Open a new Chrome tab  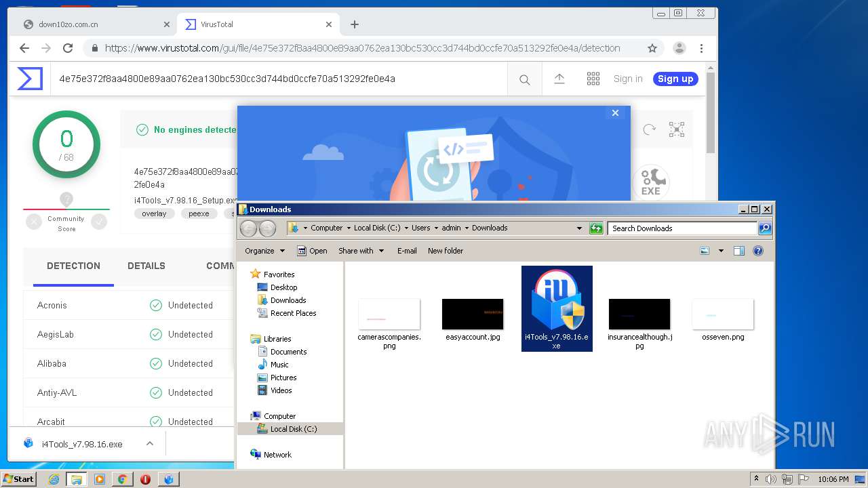click(354, 24)
